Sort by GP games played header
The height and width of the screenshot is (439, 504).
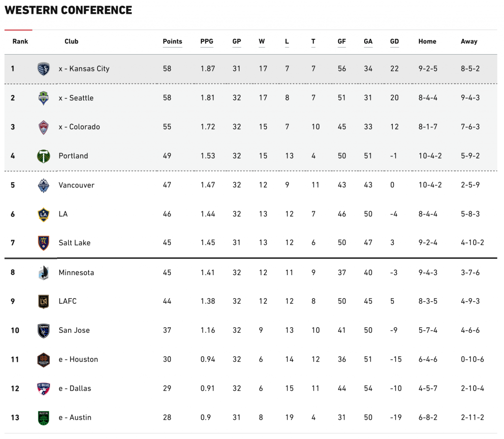click(x=237, y=42)
